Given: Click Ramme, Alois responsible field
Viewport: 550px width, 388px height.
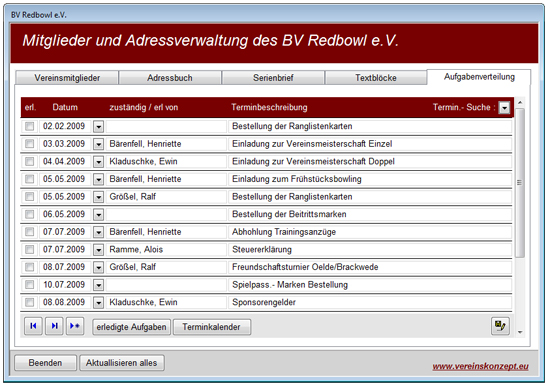Looking at the screenshot, I should pos(166,249).
